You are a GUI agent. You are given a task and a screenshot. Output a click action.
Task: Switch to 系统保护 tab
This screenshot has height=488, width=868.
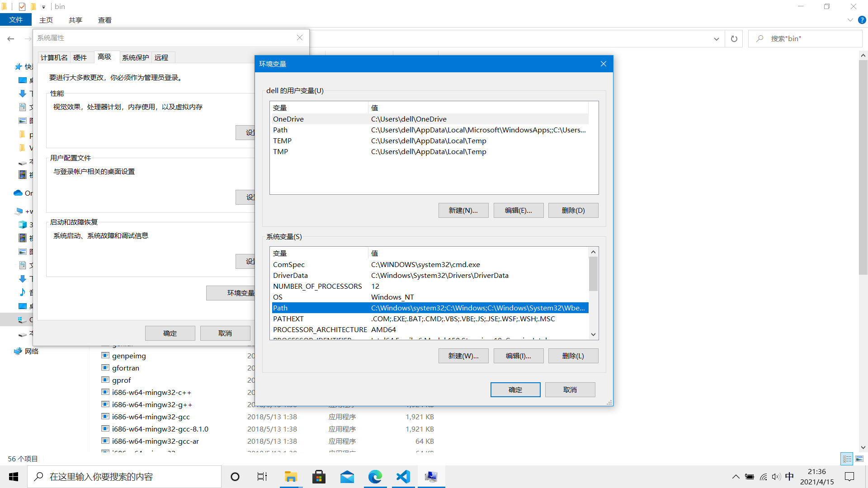tap(135, 57)
